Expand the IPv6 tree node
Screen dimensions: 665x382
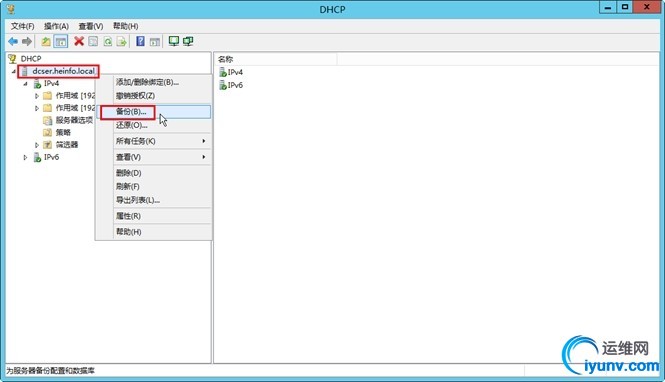coord(25,157)
